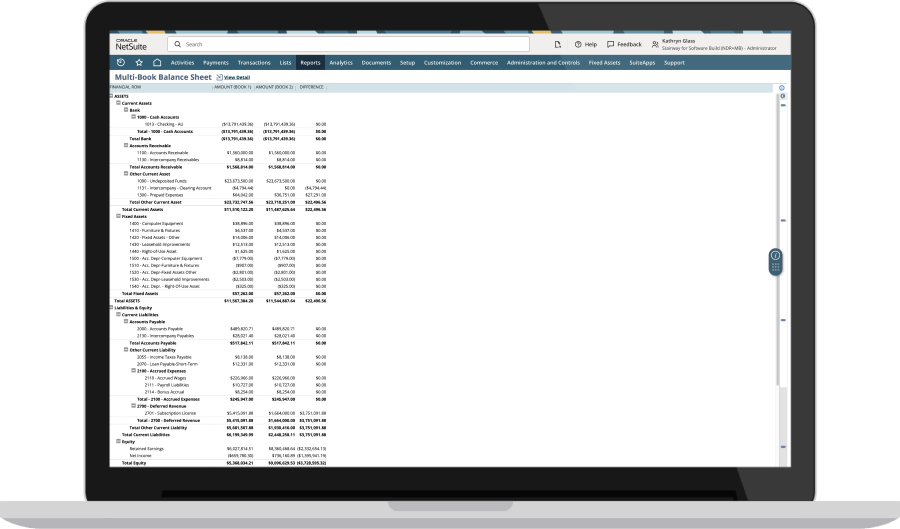The width and height of the screenshot is (900, 529).
Task: Click the Amount (Book 1) column header
Action: (232, 88)
